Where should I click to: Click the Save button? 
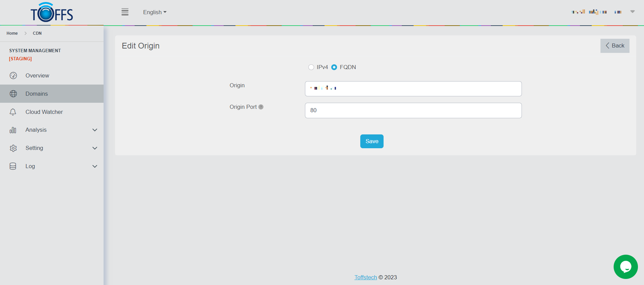pos(372,141)
